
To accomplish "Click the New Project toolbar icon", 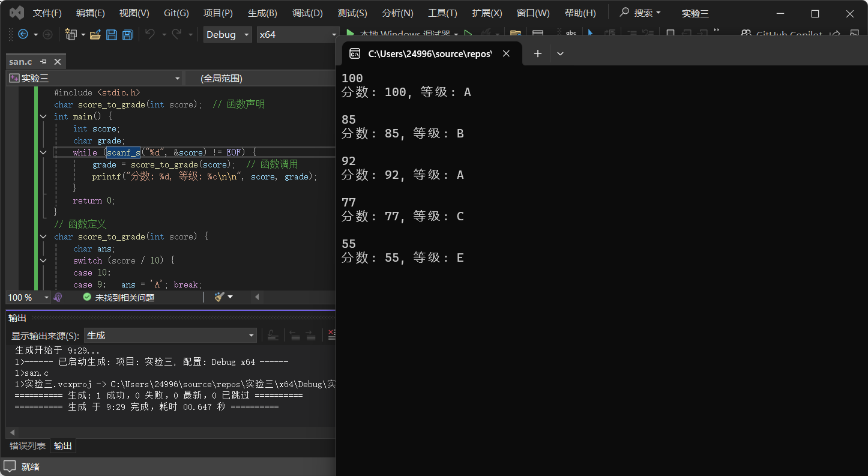I will pos(70,34).
